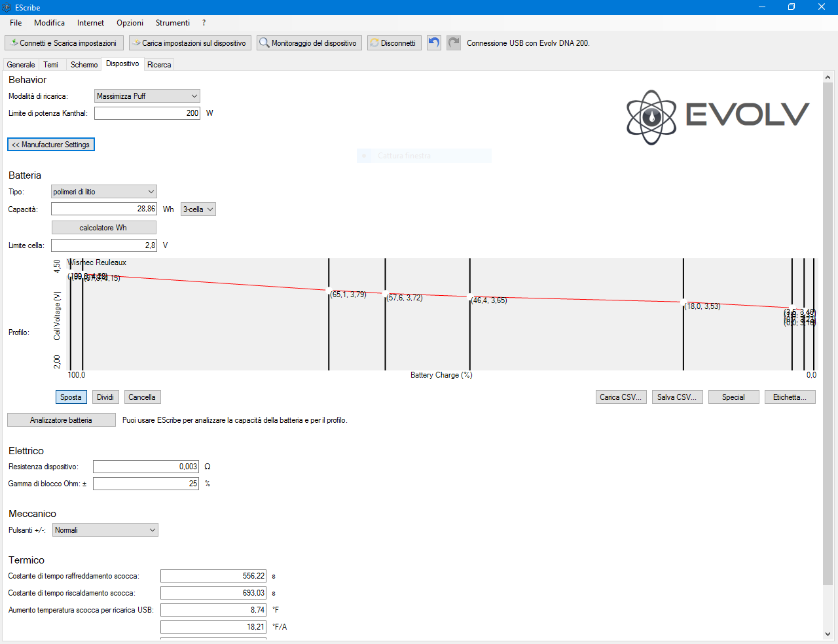The height and width of the screenshot is (644, 838).
Task: Click the Limite di potenza Kanthal field
Action: coord(147,113)
